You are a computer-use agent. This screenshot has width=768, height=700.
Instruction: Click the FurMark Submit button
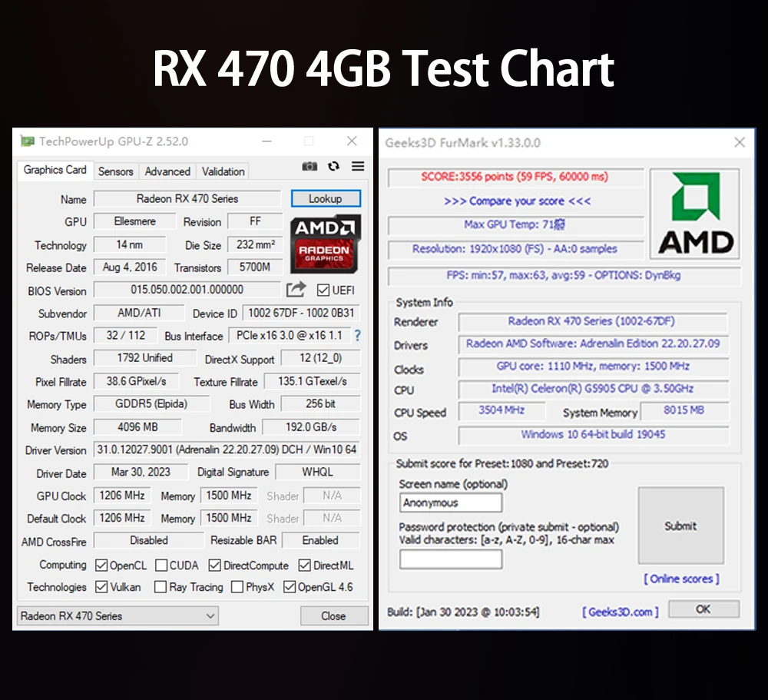(x=680, y=526)
